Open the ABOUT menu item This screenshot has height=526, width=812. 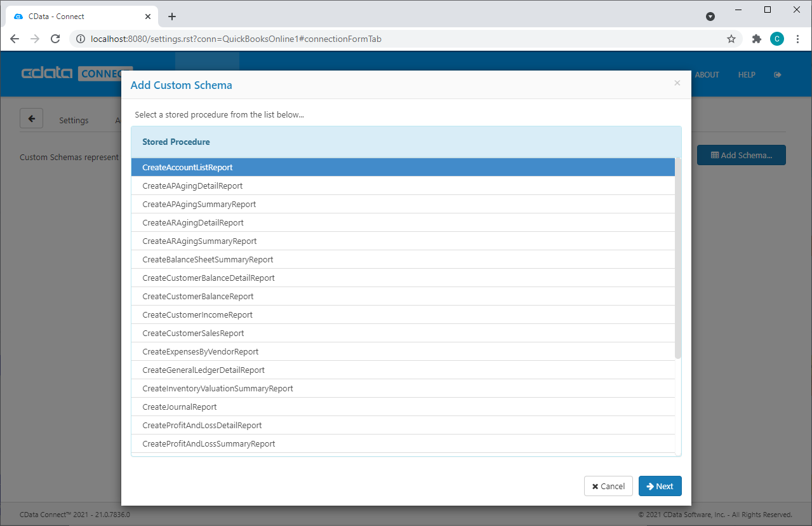[x=707, y=75]
